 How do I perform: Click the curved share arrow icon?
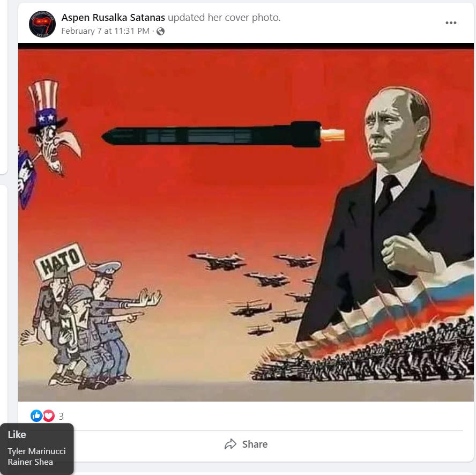[230, 444]
